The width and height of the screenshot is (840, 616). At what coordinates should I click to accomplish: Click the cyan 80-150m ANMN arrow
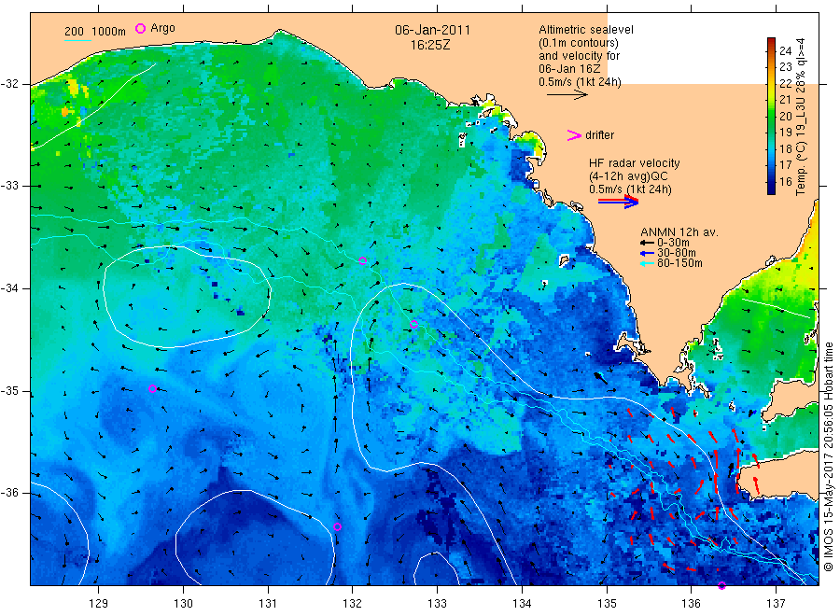(x=647, y=263)
